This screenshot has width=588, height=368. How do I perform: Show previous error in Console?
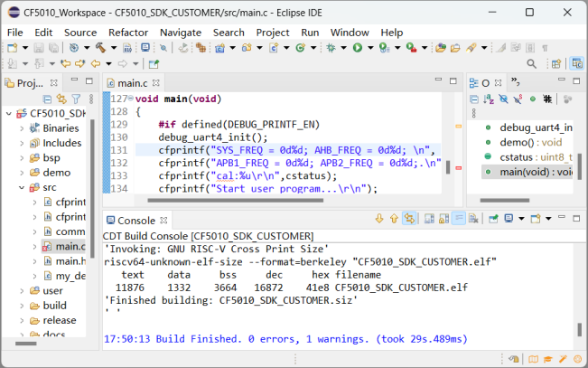394,219
